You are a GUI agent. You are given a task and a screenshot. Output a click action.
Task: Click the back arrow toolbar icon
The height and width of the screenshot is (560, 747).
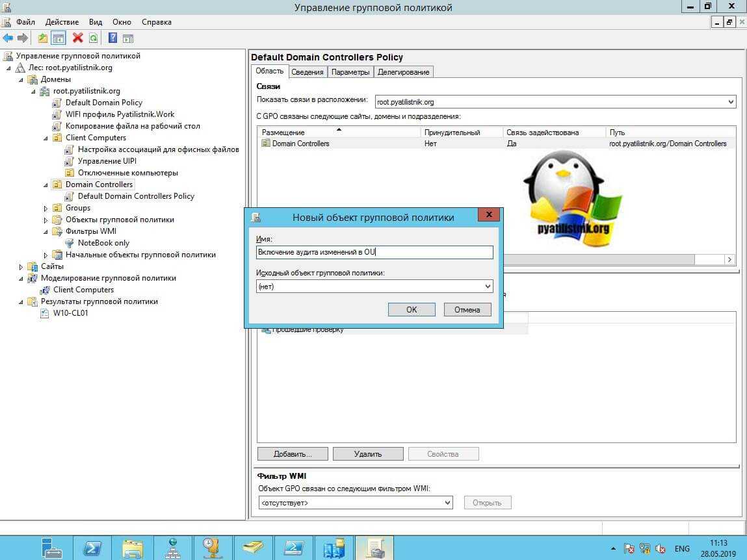click(x=8, y=38)
